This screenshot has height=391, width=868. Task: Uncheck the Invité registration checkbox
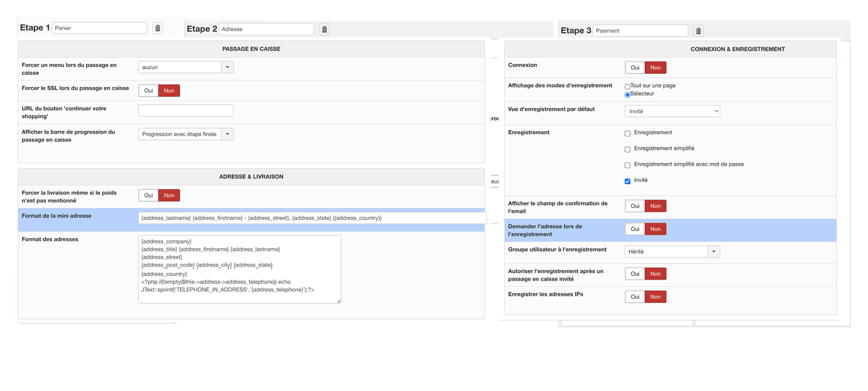pos(627,181)
